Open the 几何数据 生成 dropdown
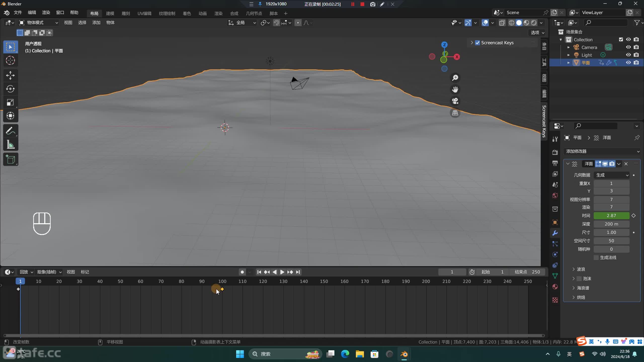The image size is (644, 362). 612,175
